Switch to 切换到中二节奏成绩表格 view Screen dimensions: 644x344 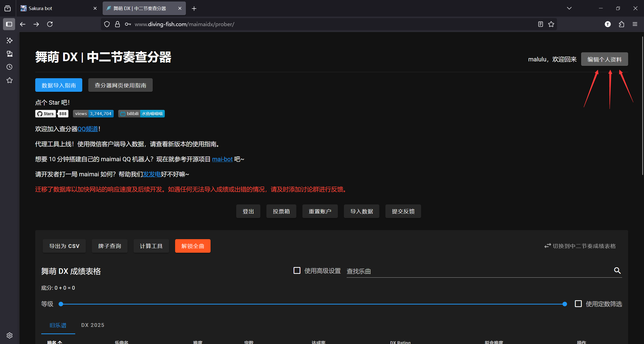[x=580, y=246]
